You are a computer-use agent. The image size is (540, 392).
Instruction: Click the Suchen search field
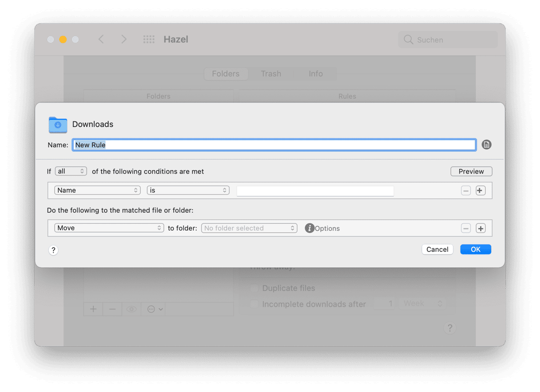pos(448,40)
